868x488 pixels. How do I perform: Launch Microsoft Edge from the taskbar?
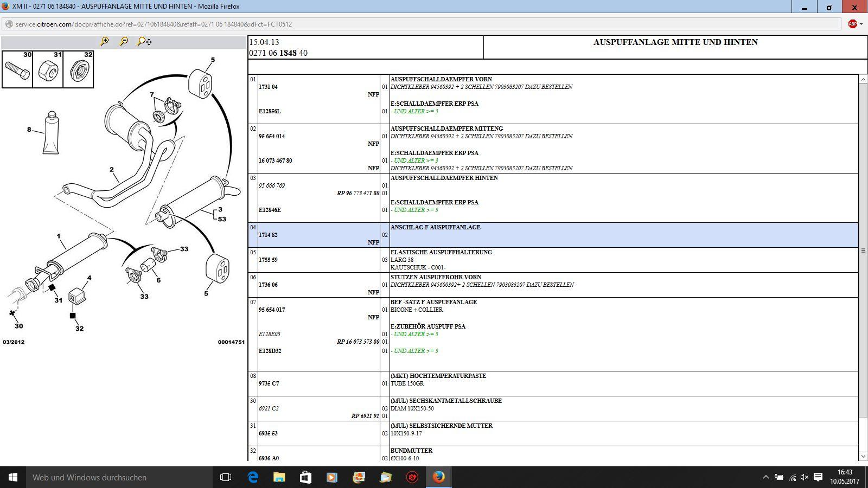[253, 477]
